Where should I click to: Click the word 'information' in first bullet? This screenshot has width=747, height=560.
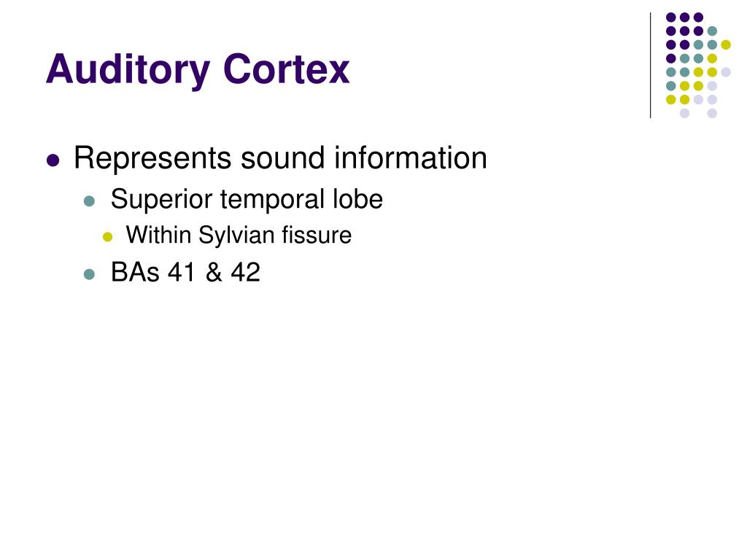tap(410, 157)
